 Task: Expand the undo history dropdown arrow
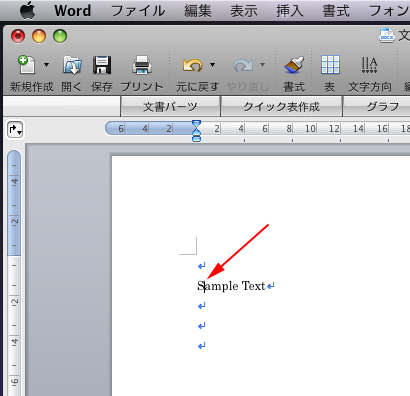[212, 64]
